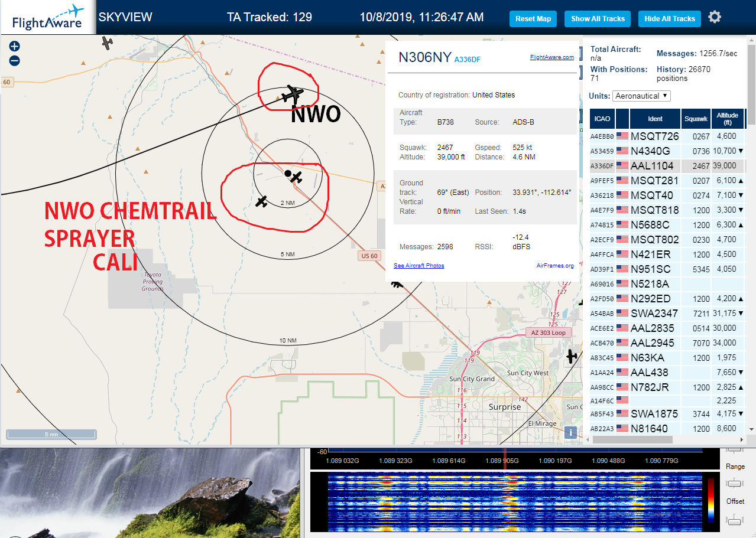Select the SWA2347 row
This screenshot has height=538, width=756.
click(667, 314)
